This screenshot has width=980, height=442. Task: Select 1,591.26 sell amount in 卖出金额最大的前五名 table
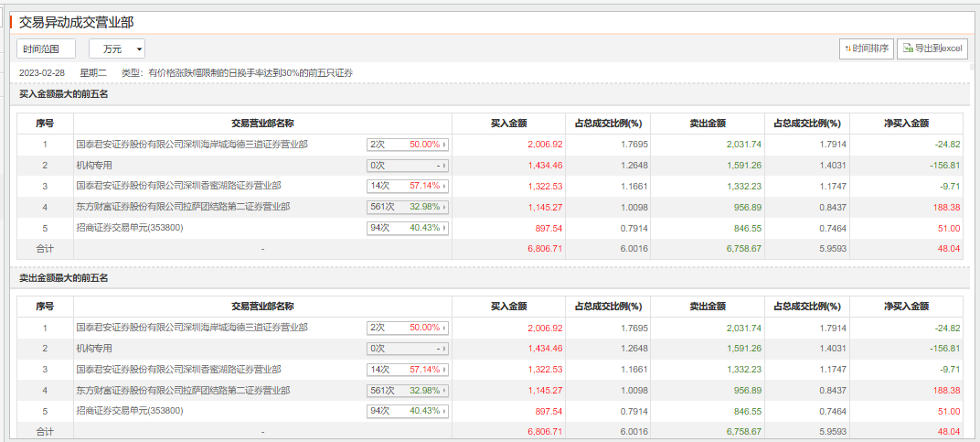(743, 348)
